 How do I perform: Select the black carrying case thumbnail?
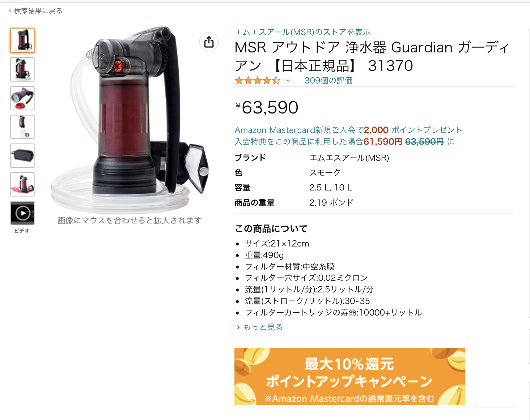pos(22,156)
